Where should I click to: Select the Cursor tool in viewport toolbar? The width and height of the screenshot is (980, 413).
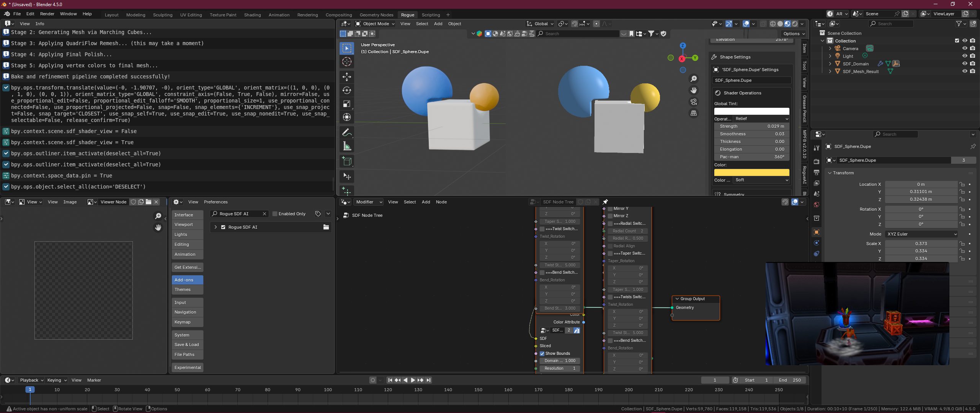[x=347, y=62]
